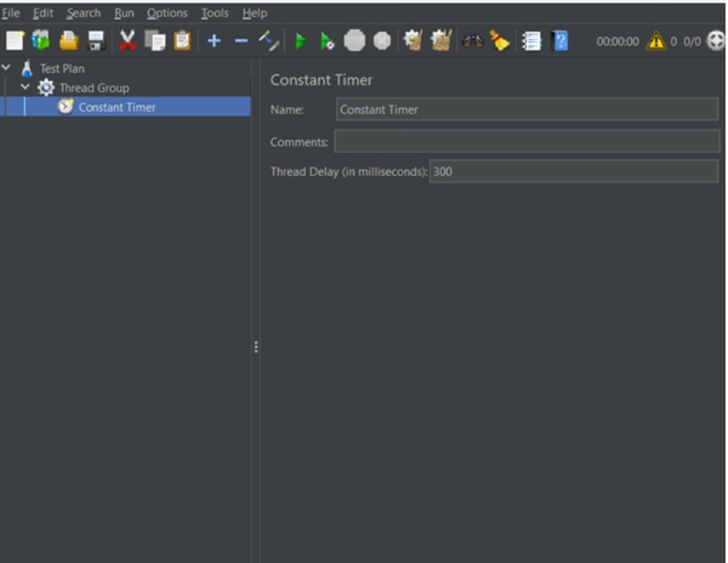Collapse the Test Plan tree node

coord(7,68)
